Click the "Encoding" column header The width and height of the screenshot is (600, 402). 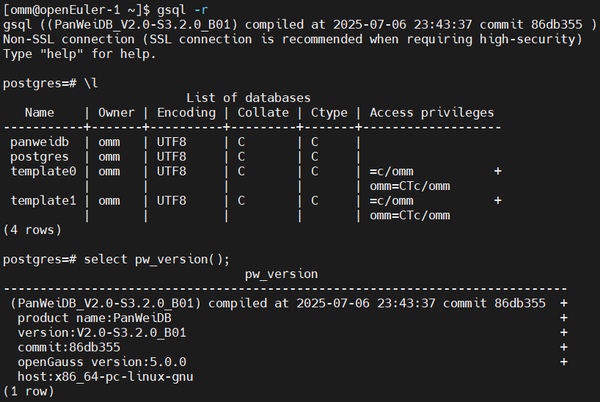coord(187,112)
